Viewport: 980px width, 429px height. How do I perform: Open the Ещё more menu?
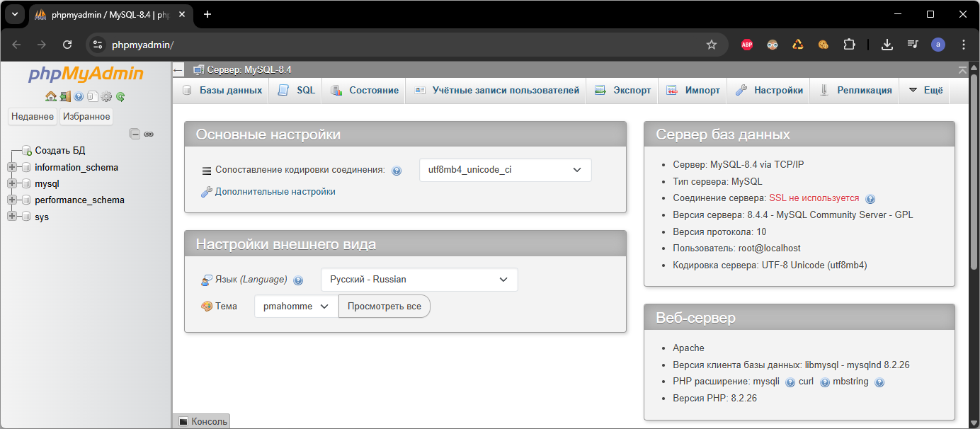point(925,91)
